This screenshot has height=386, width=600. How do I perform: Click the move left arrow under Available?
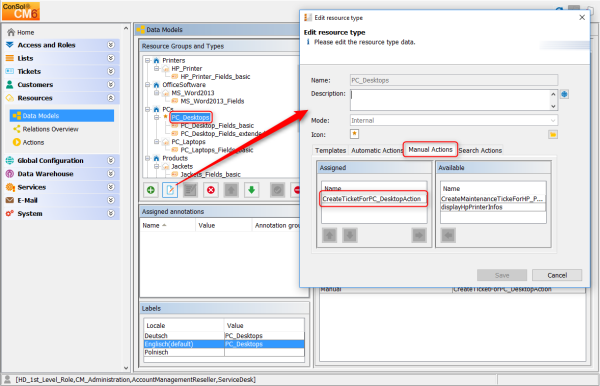448,235
